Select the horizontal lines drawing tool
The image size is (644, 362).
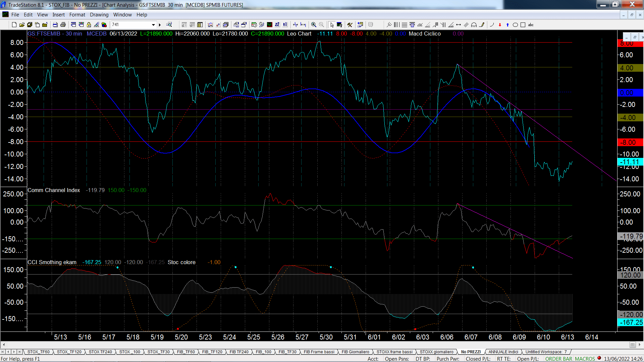click(x=405, y=24)
